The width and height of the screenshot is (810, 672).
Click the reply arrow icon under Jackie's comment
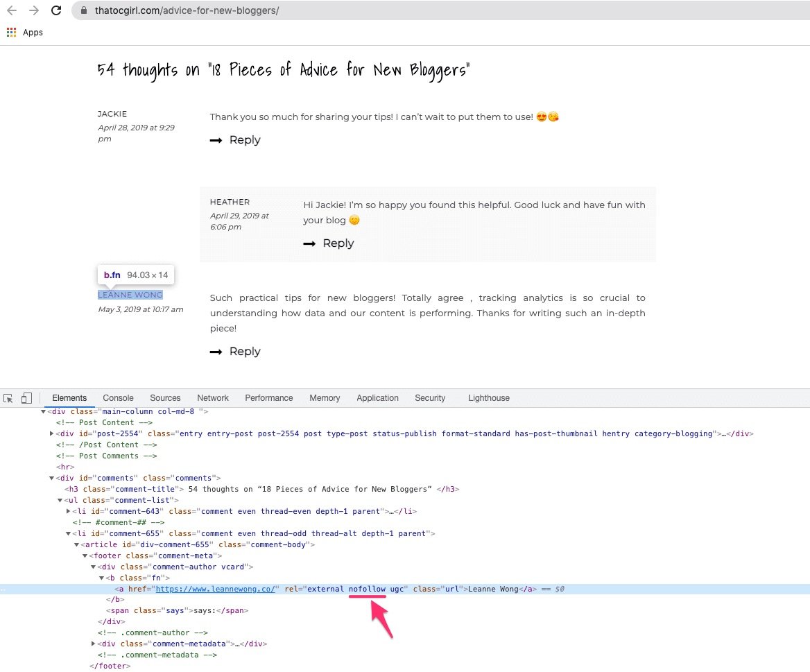click(217, 139)
